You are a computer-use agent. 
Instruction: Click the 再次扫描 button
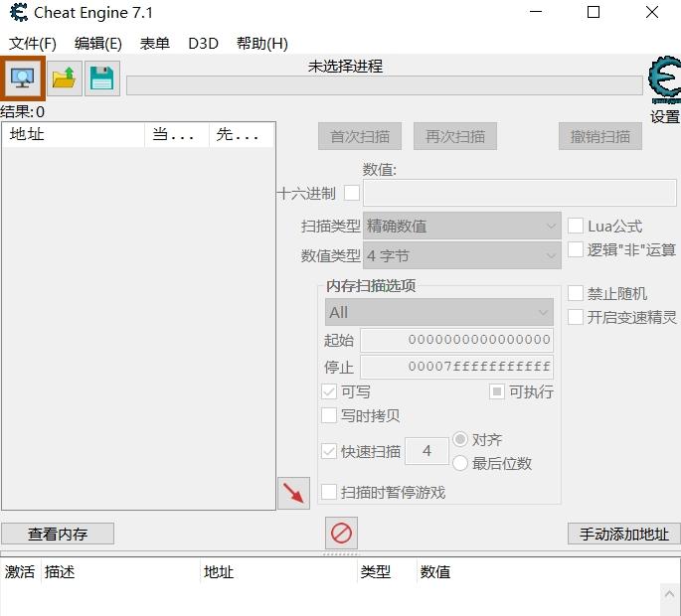tap(455, 136)
